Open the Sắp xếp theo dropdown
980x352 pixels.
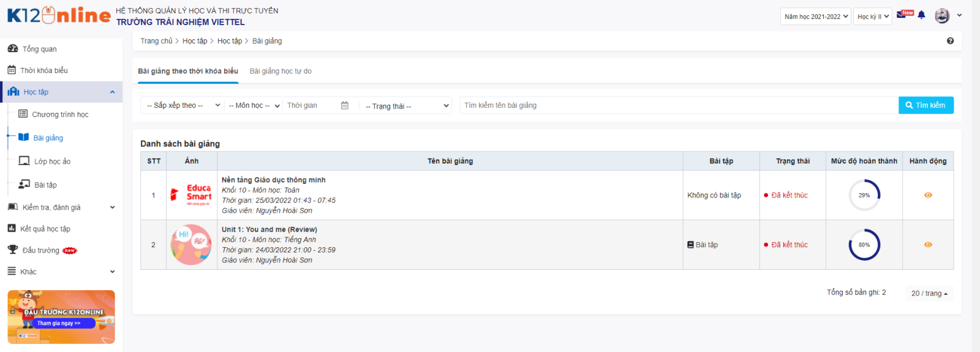pos(183,105)
